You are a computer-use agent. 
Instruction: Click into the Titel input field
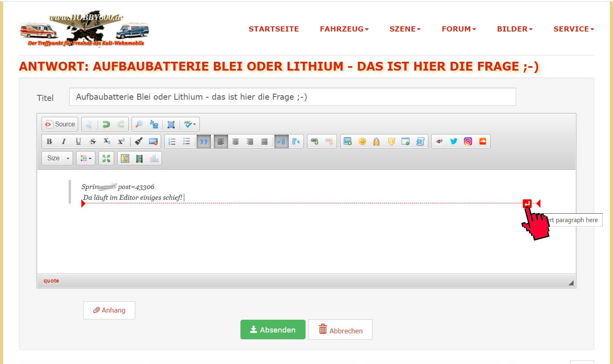292,97
